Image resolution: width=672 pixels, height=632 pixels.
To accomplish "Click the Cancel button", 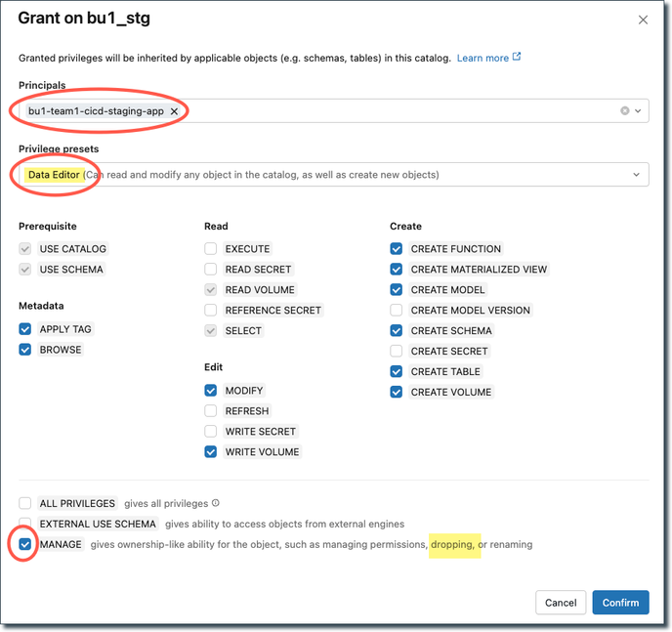I will pos(561,603).
